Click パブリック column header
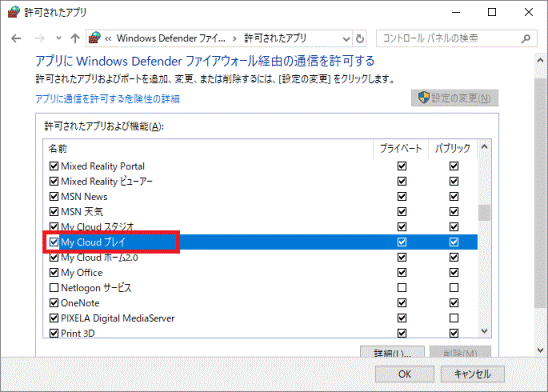 point(452,148)
